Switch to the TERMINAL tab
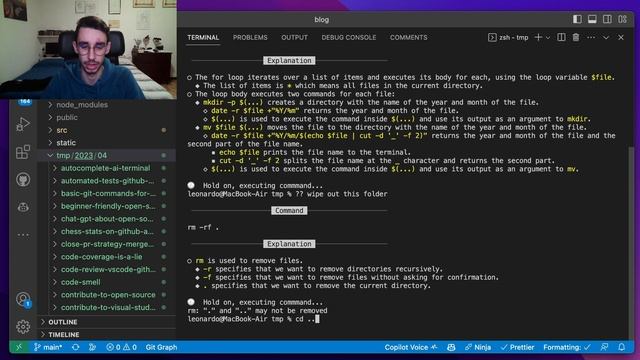The width and height of the screenshot is (640, 360). [203, 38]
